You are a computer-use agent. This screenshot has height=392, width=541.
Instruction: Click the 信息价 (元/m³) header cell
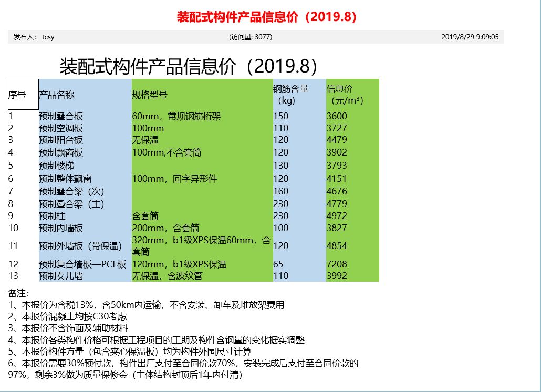click(351, 94)
